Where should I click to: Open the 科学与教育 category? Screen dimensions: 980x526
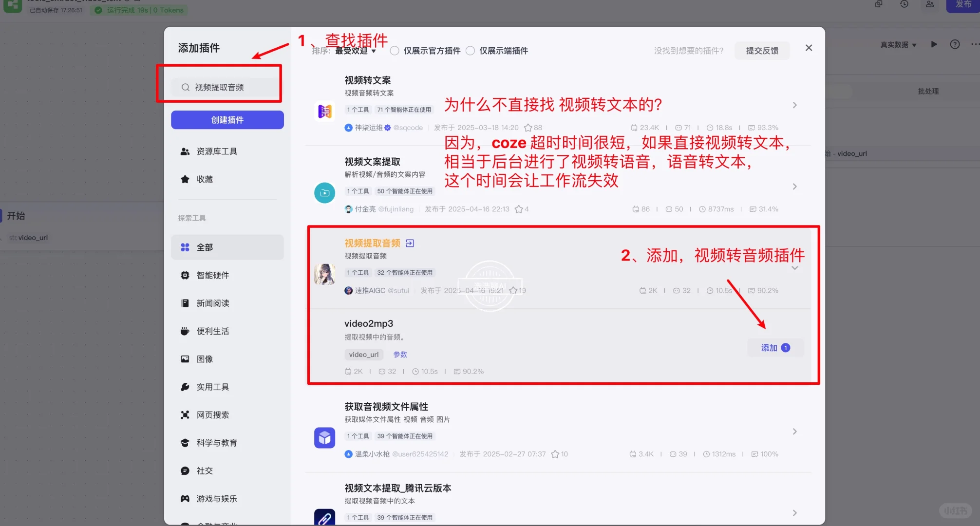(216, 442)
